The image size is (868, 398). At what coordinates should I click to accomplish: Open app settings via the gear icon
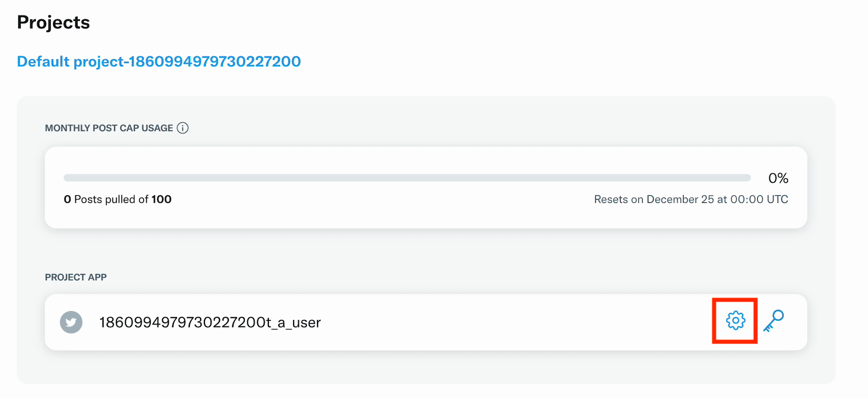pos(735,320)
